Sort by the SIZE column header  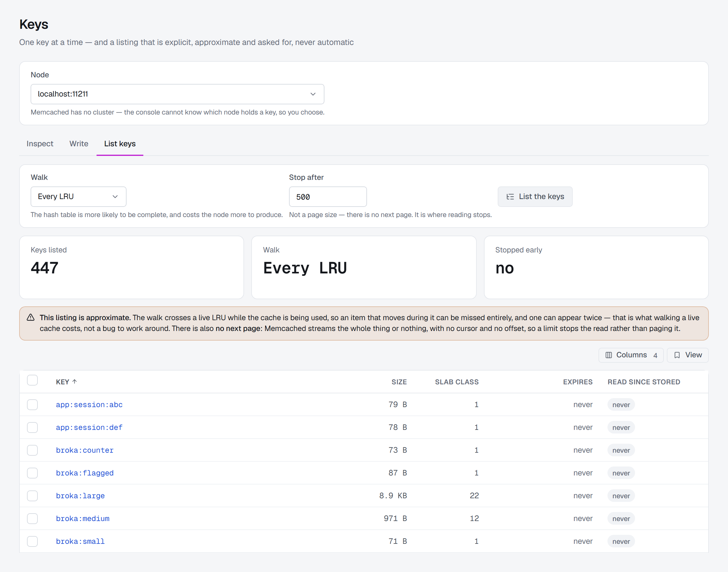pyautogui.click(x=399, y=382)
